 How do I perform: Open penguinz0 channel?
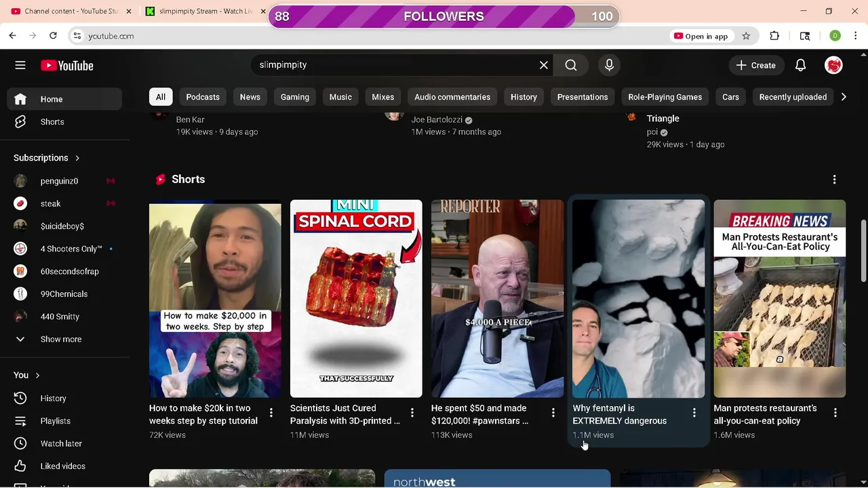(x=64, y=181)
